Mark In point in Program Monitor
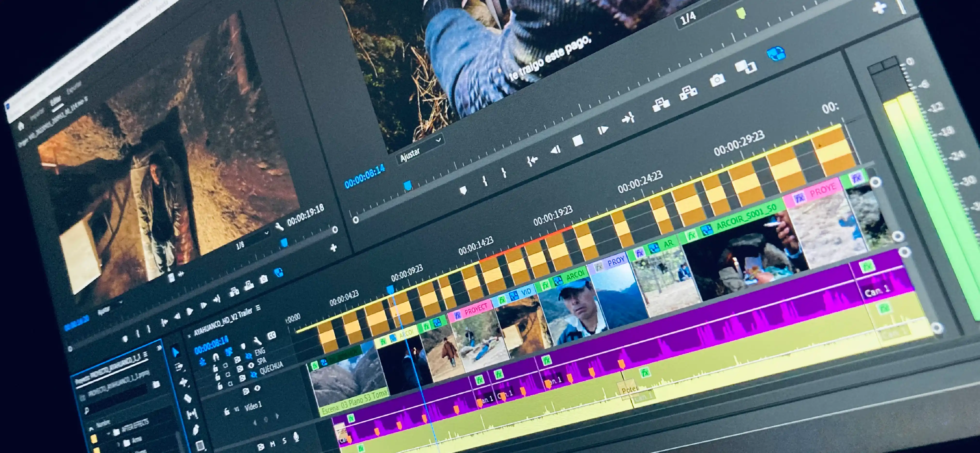 (x=485, y=181)
